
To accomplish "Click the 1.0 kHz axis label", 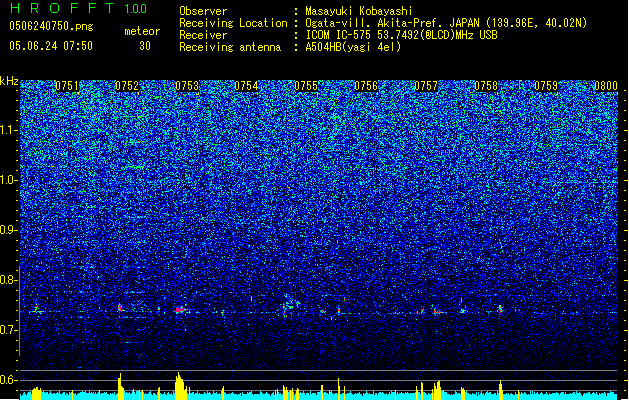I will [x=9, y=180].
